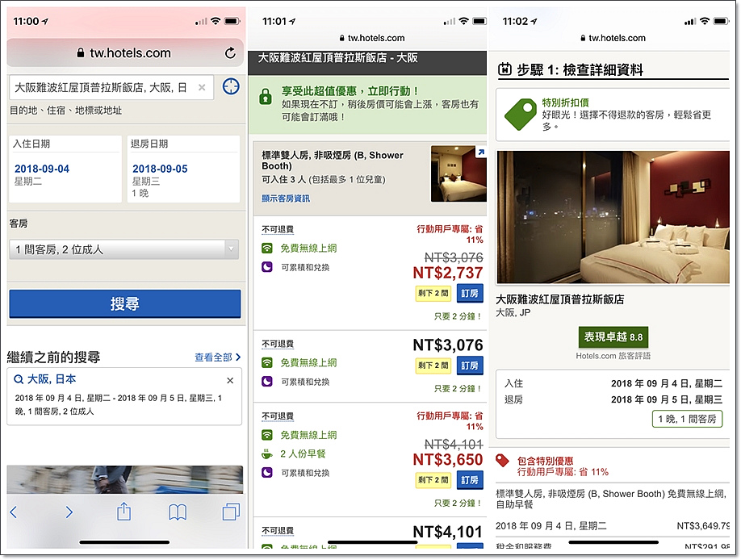Open Hotels.com 旅客評語 reviews link
The height and width of the screenshot is (560, 741).
pyautogui.click(x=613, y=356)
